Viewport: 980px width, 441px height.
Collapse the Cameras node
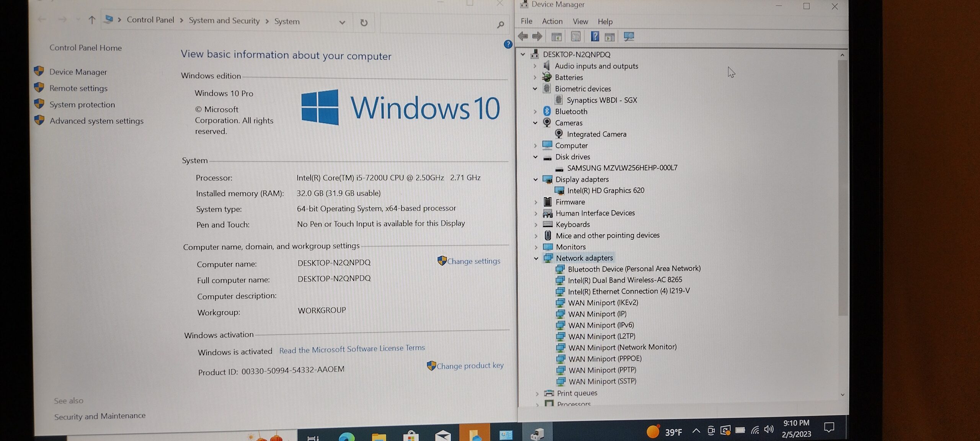tap(536, 123)
